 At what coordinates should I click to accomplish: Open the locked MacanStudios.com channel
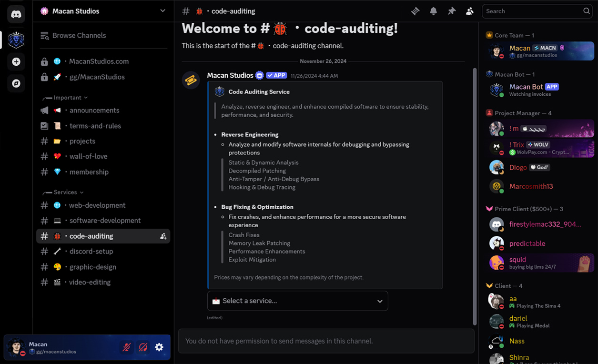(x=103, y=61)
